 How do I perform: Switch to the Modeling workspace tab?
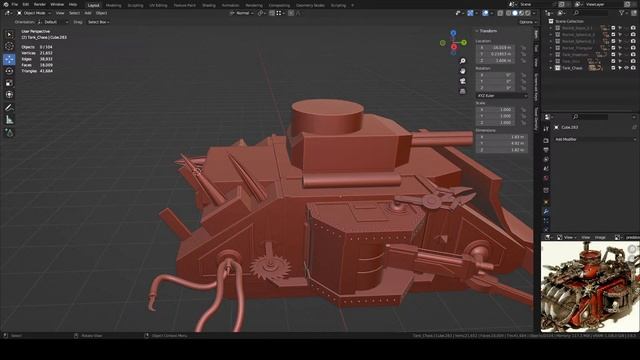113,5
